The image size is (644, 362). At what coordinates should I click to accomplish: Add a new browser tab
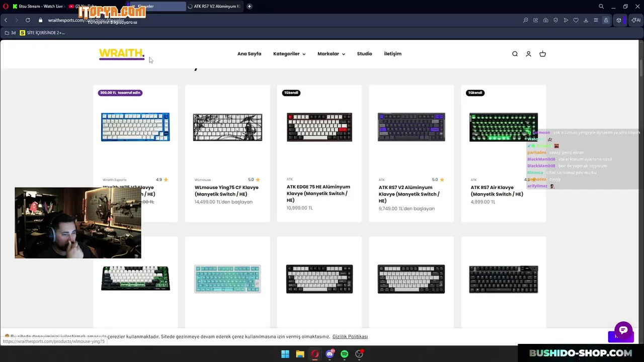pyautogui.click(x=250, y=6)
